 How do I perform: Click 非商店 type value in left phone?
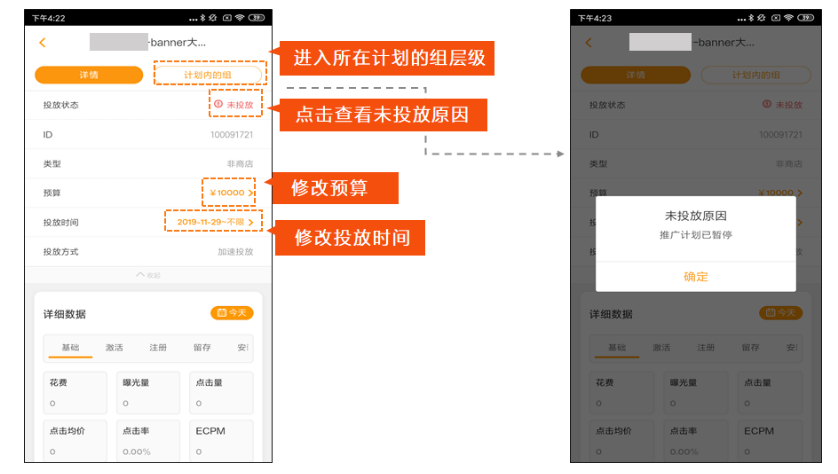[240, 164]
